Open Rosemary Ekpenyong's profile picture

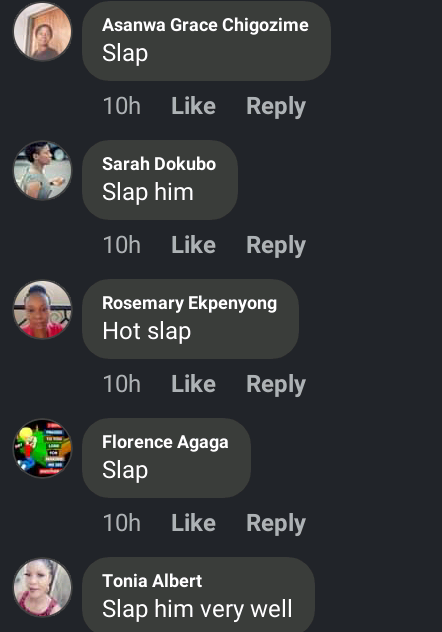pos(42,310)
